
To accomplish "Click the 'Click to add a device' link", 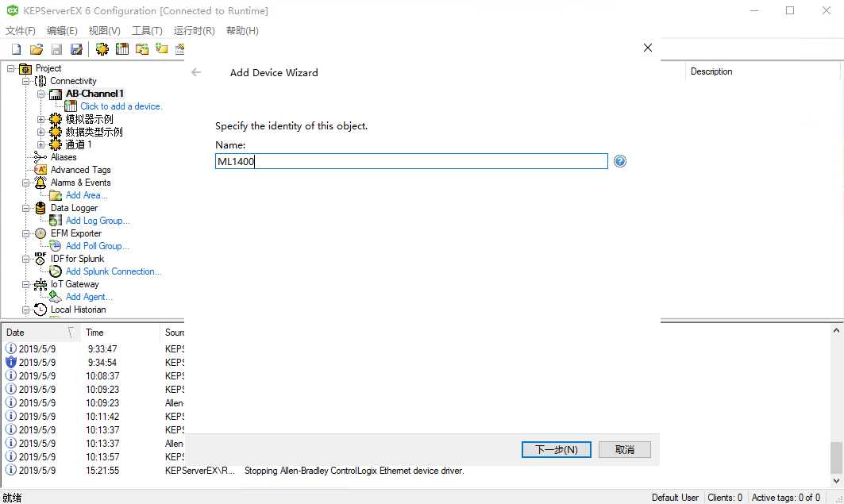I will tap(121, 106).
